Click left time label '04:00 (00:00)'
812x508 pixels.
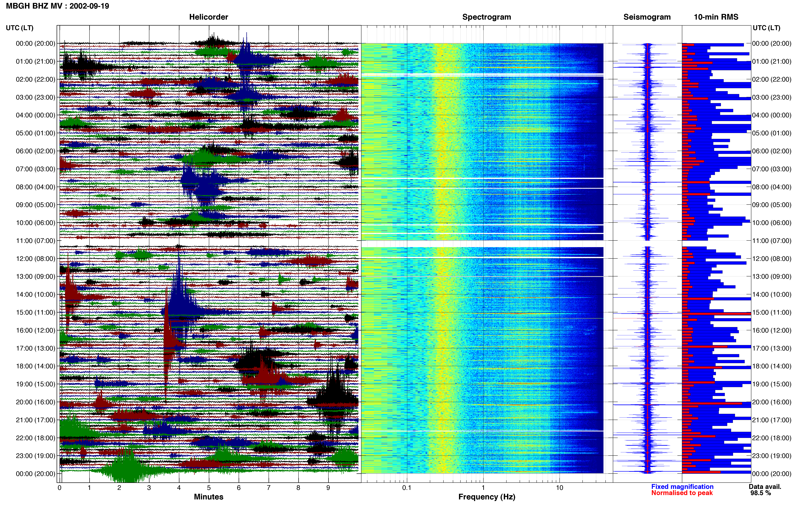point(36,115)
